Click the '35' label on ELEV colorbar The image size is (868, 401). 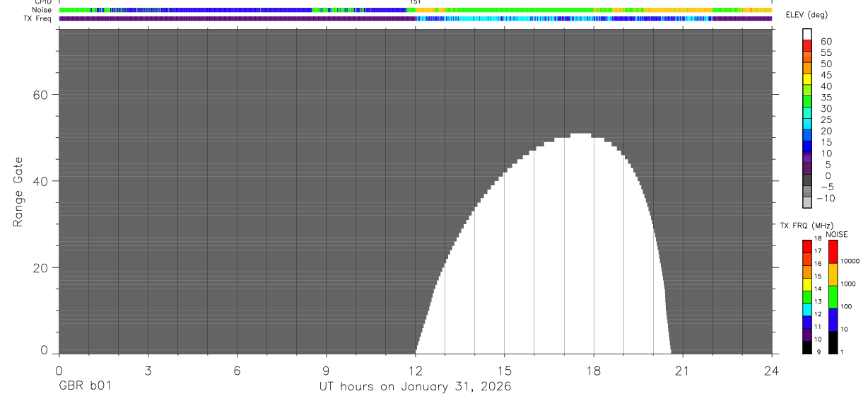coord(826,98)
